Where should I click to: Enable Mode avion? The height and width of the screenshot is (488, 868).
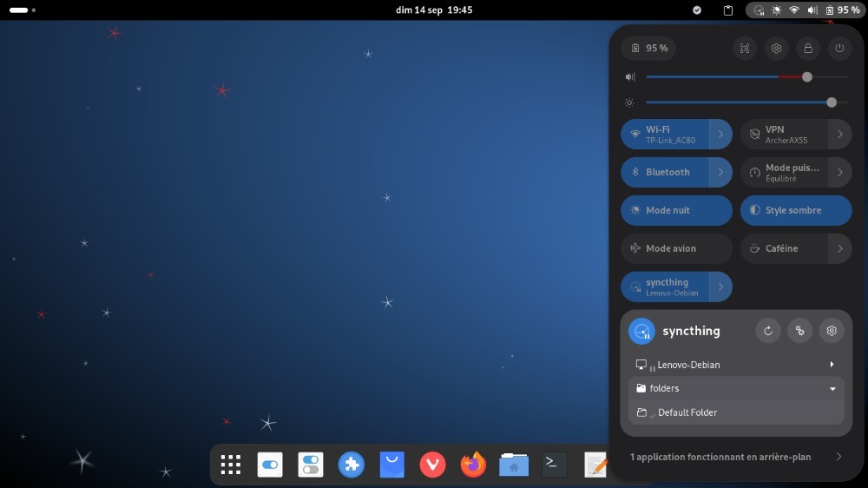(x=676, y=248)
